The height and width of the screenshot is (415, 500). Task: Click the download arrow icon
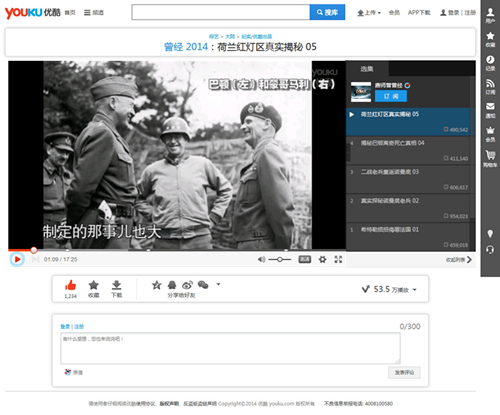(116, 285)
